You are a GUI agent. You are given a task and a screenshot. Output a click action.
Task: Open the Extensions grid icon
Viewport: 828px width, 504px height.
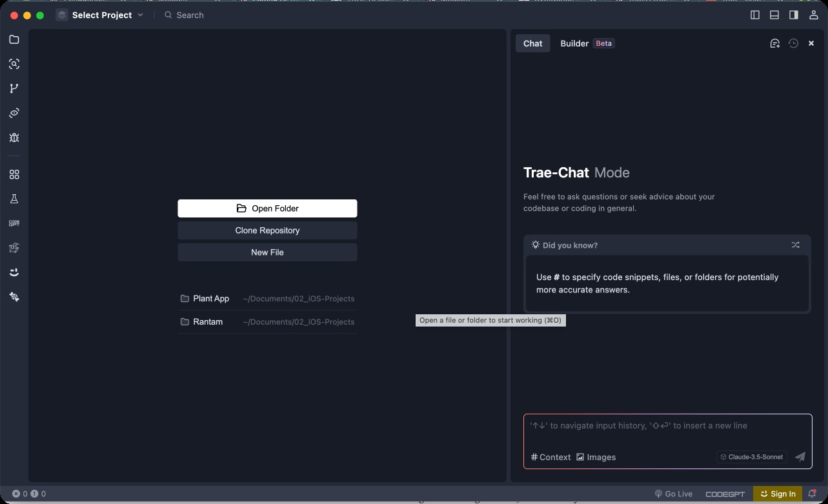click(14, 175)
